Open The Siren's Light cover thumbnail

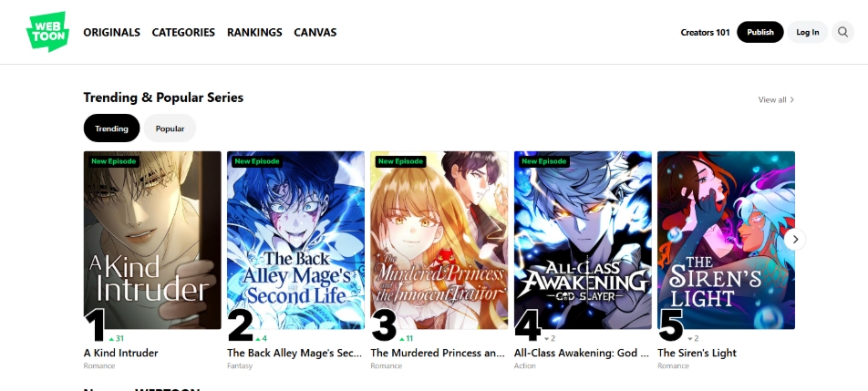[726, 240]
